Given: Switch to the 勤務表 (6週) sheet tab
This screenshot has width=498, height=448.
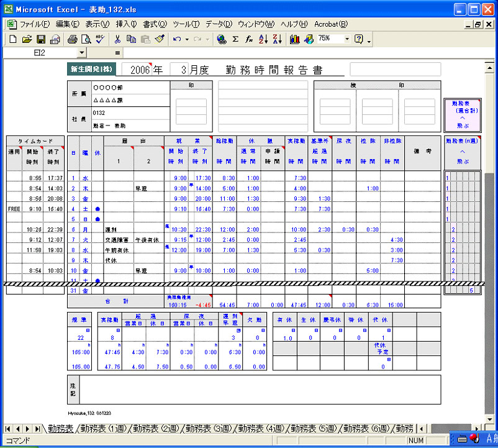Looking at the screenshot, I should 366,429.
